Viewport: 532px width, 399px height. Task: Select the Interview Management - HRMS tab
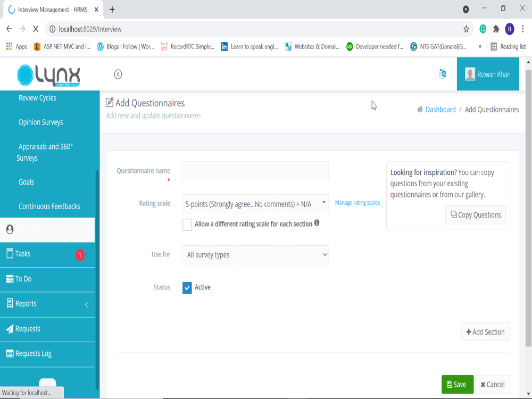(x=53, y=10)
